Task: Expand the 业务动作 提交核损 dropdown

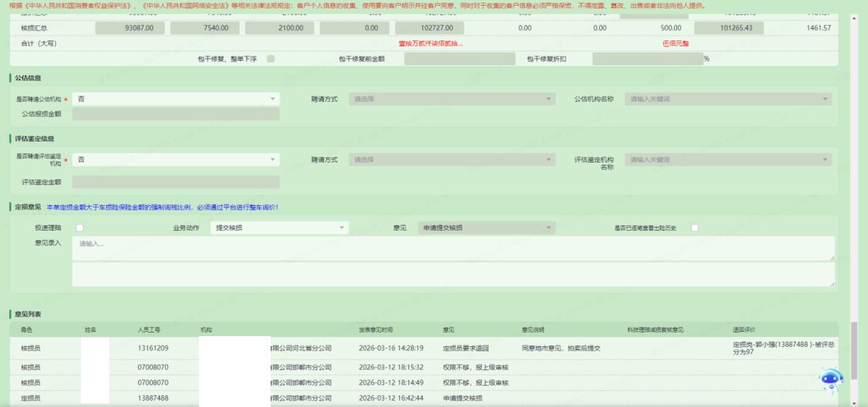Action: pyautogui.click(x=278, y=228)
